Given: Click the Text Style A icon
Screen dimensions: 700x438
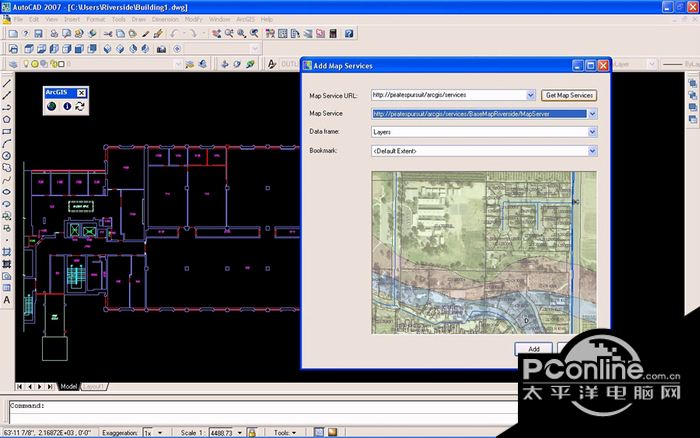Looking at the screenshot, I should click(271, 64).
